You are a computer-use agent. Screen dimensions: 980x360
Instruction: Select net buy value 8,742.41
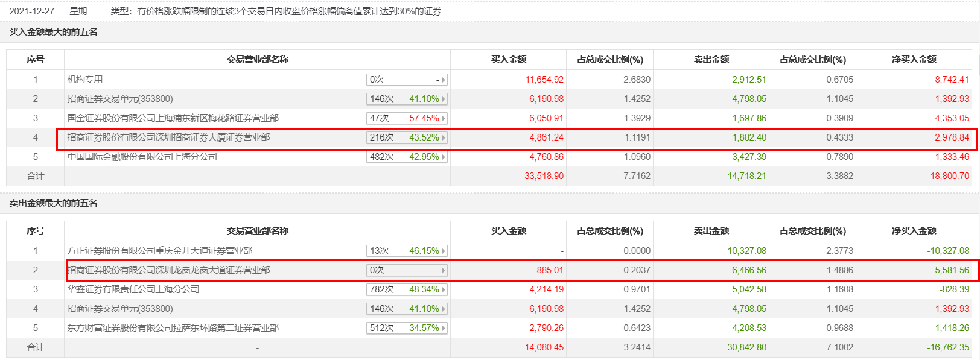tap(952, 80)
